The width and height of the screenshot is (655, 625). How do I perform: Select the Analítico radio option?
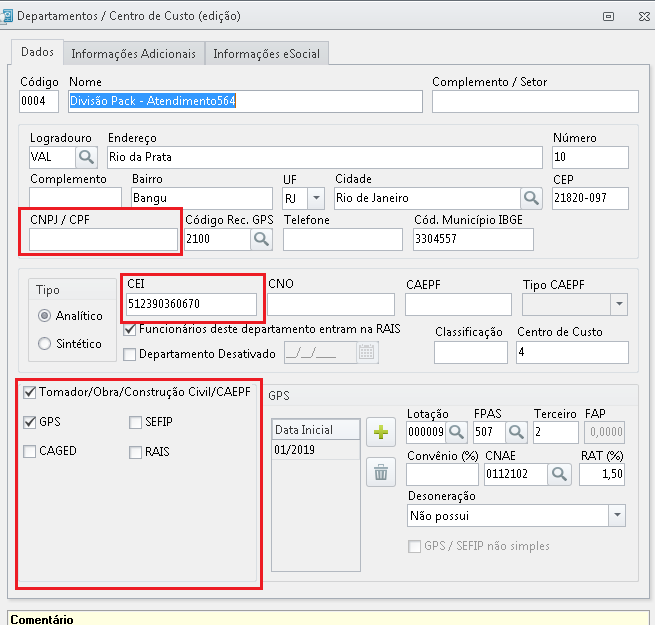44,315
